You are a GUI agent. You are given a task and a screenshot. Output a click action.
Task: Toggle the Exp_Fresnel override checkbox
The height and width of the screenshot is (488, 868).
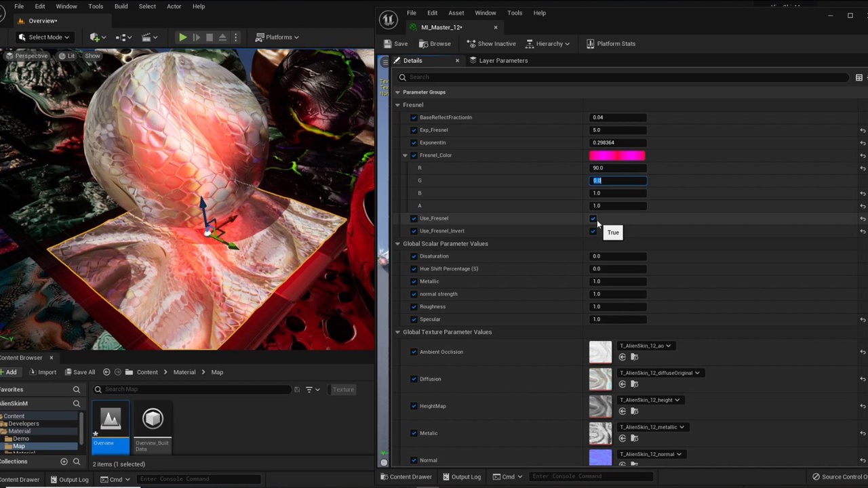[x=414, y=130]
